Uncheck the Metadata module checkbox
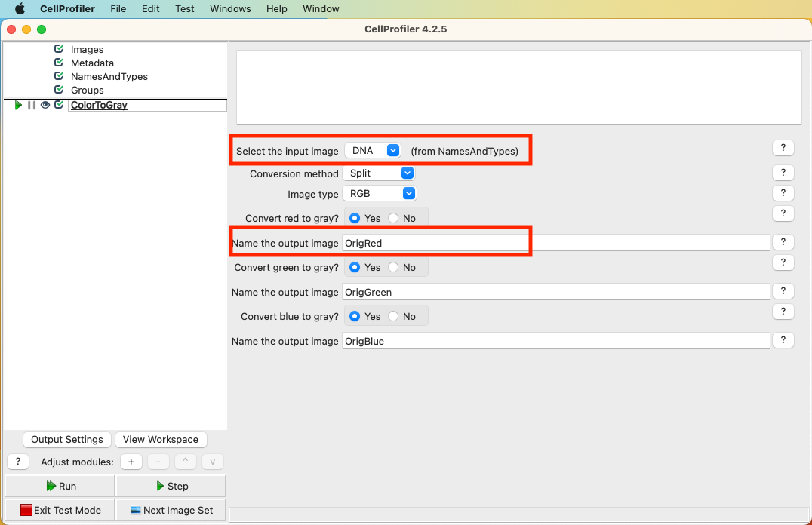812x525 pixels. 59,63
